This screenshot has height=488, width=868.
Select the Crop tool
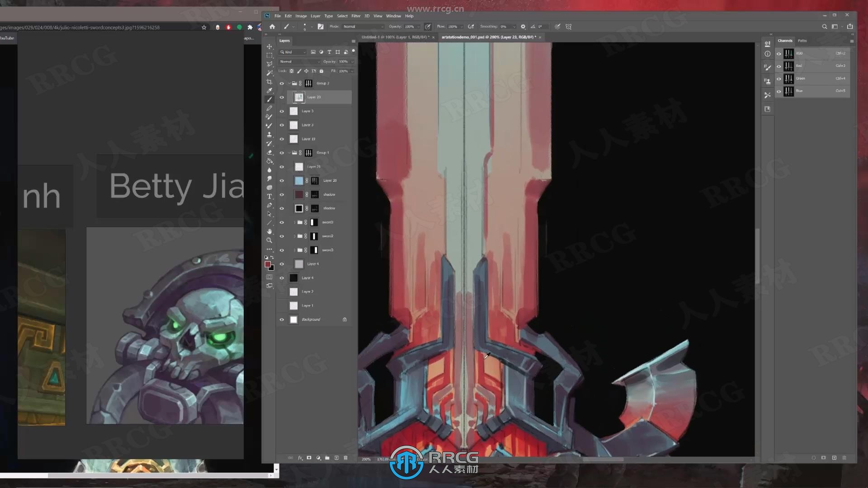coord(269,82)
